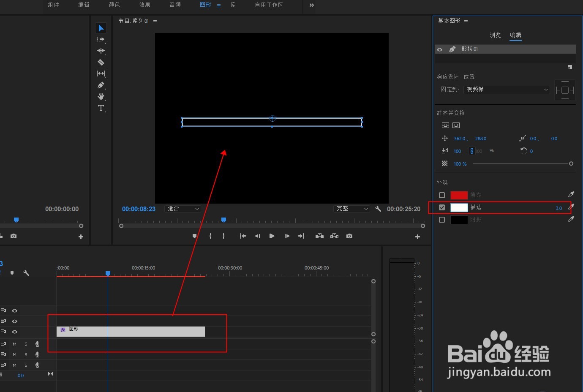
Task: Mute first audio track M
Action: tap(14, 344)
